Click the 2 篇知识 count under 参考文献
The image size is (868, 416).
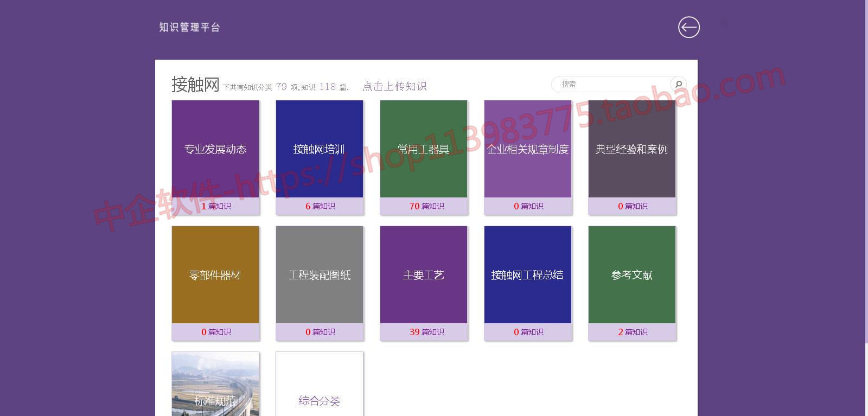point(633,332)
